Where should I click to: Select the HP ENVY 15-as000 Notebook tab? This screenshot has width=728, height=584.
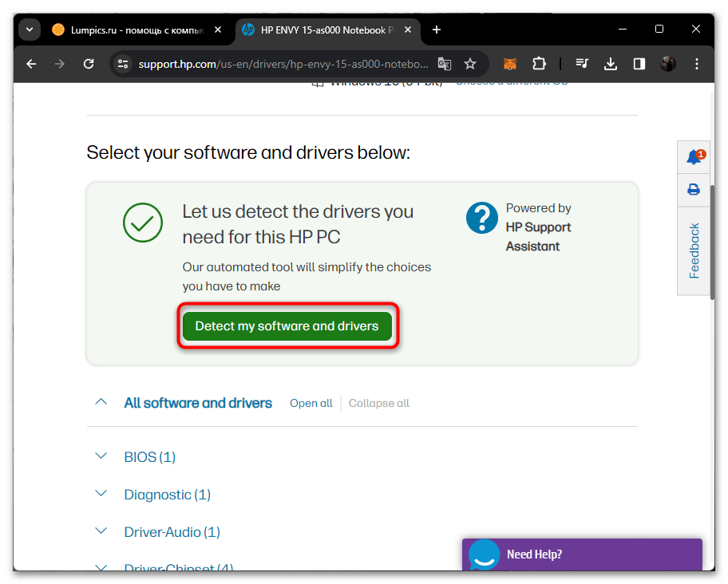pos(328,30)
